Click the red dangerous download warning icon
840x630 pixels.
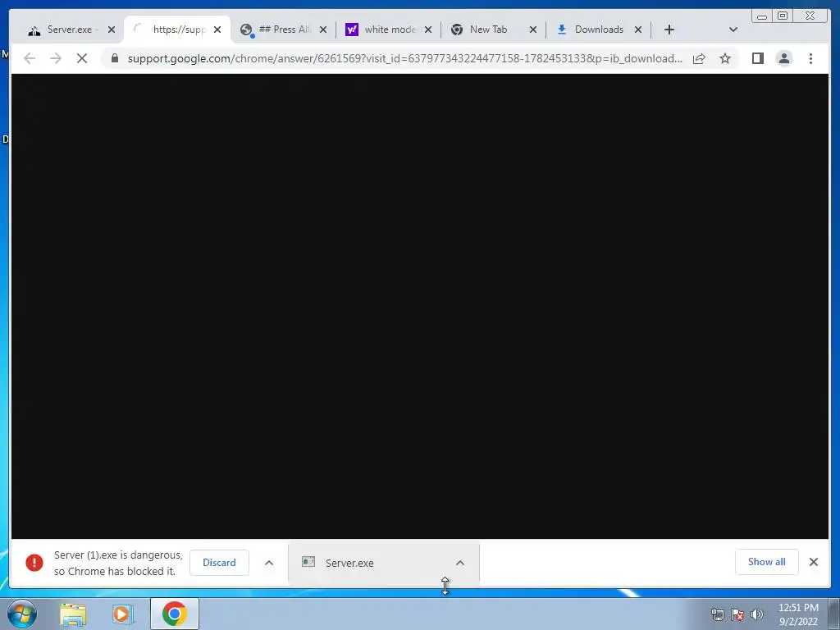click(34, 563)
